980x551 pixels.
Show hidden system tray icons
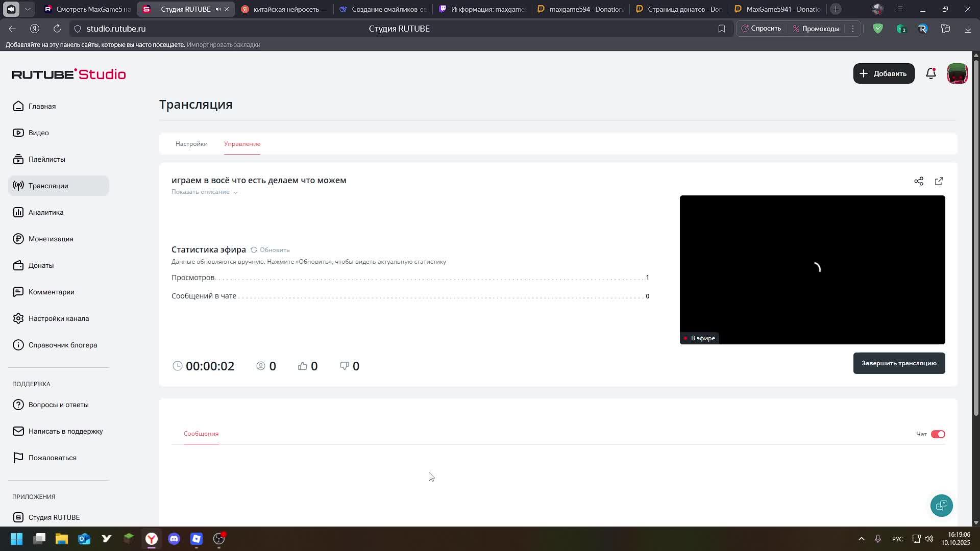pyautogui.click(x=861, y=539)
